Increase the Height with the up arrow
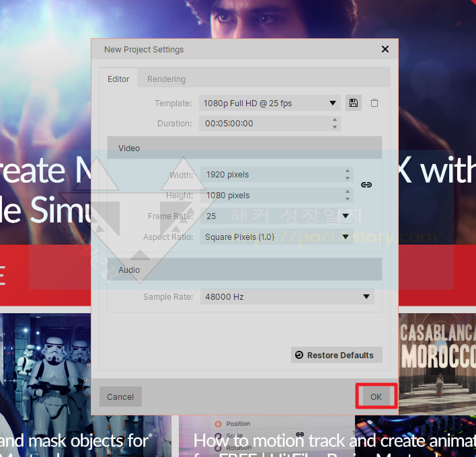Screen dimensions: 476x457 (348, 191)
